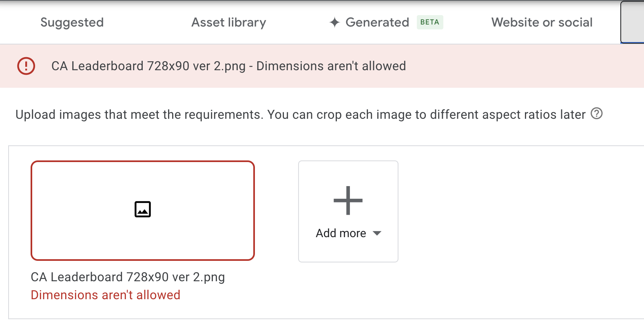Click the file name below the thumbnail
644x329 pixels.
click(x=128, y=277)
